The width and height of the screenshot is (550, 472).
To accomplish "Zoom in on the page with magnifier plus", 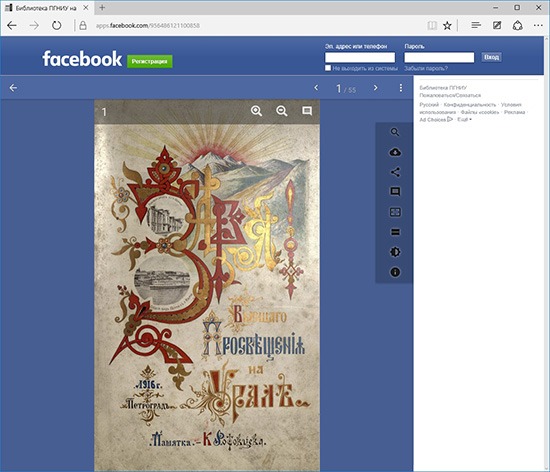I will coord(256,111).
